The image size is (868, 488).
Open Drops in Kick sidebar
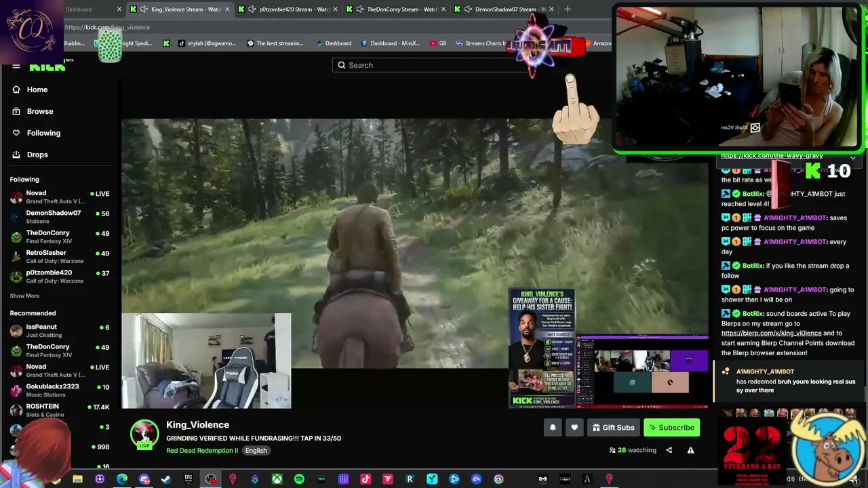pos(37,155)
